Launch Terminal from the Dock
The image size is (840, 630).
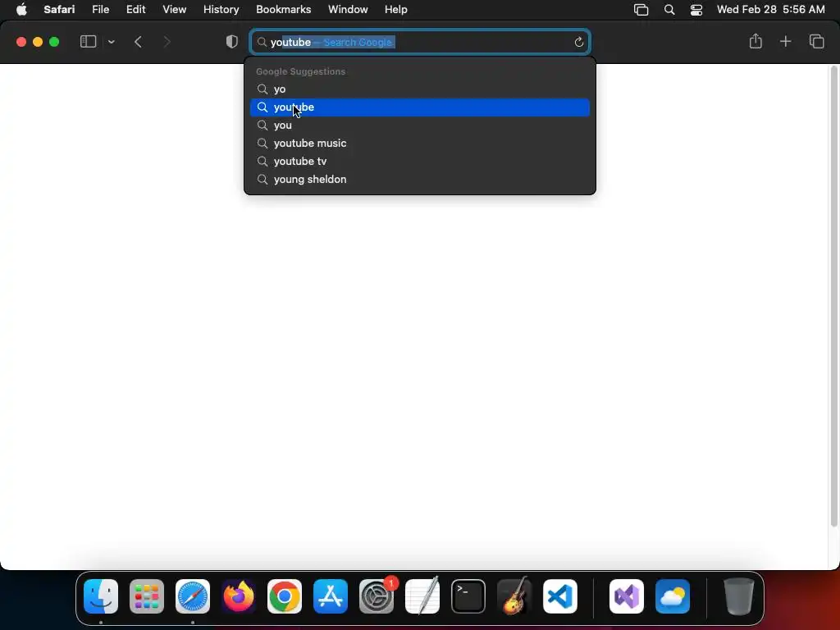click(x=468, y=596)
